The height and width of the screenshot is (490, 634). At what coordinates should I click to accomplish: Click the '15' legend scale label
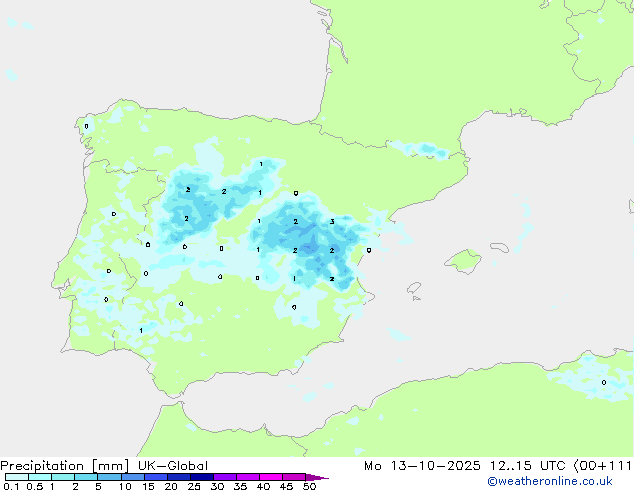click(148, 486)
